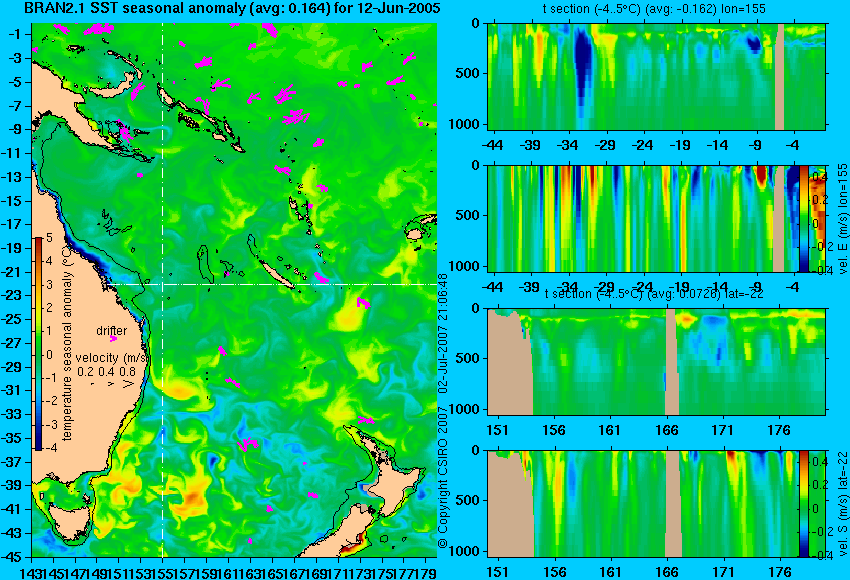Select the vel. S (m/s) color bar
This screenshot has width=850, height=580.
(803, 504)
